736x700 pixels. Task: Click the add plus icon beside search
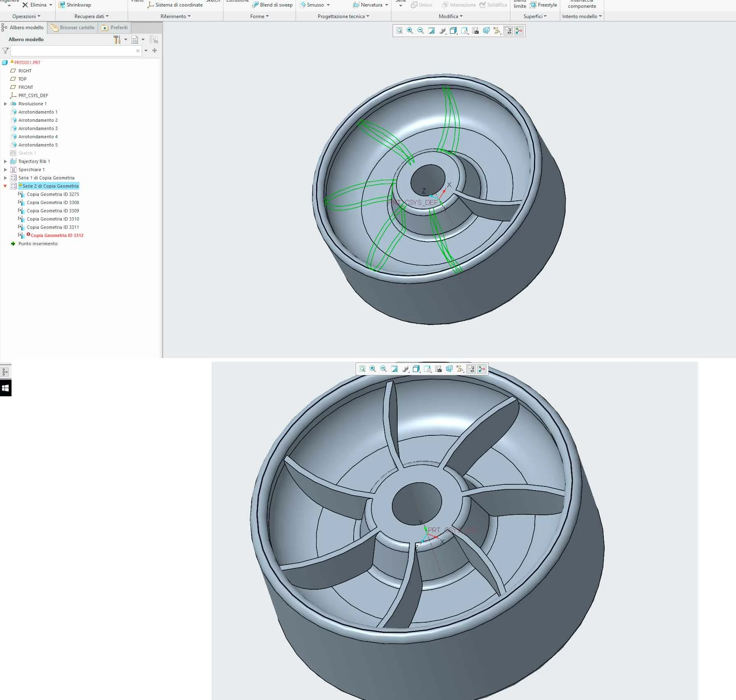click(x=155, y=51)
